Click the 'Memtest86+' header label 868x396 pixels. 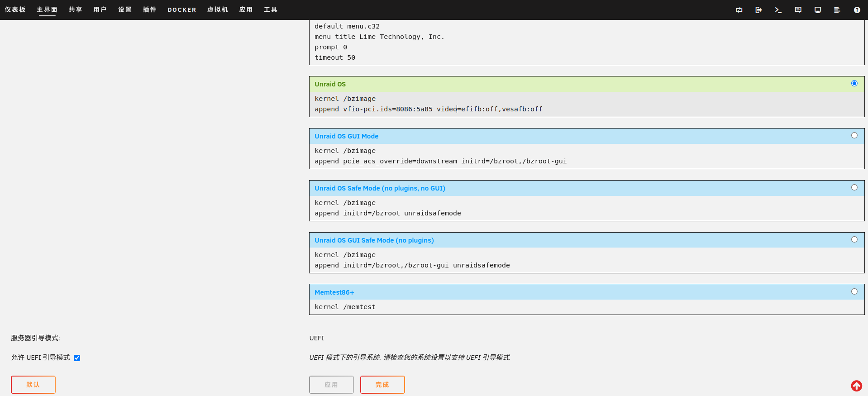tap(334, 292)
